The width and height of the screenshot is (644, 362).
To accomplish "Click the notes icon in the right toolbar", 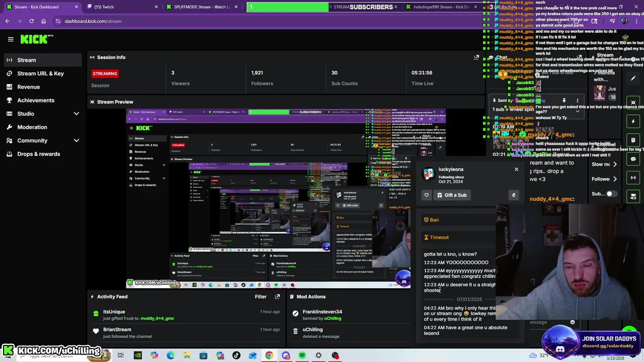I will pyautogui.click(x=633, y=140).
